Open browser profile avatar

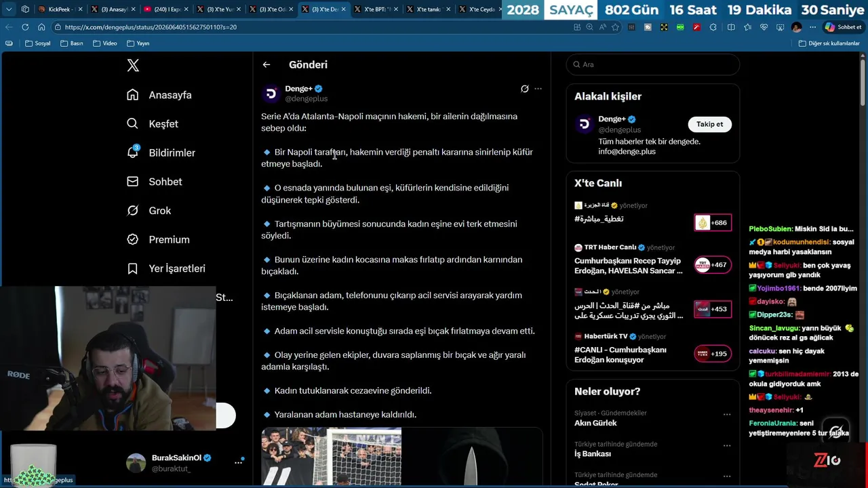[x=796, y=27]
